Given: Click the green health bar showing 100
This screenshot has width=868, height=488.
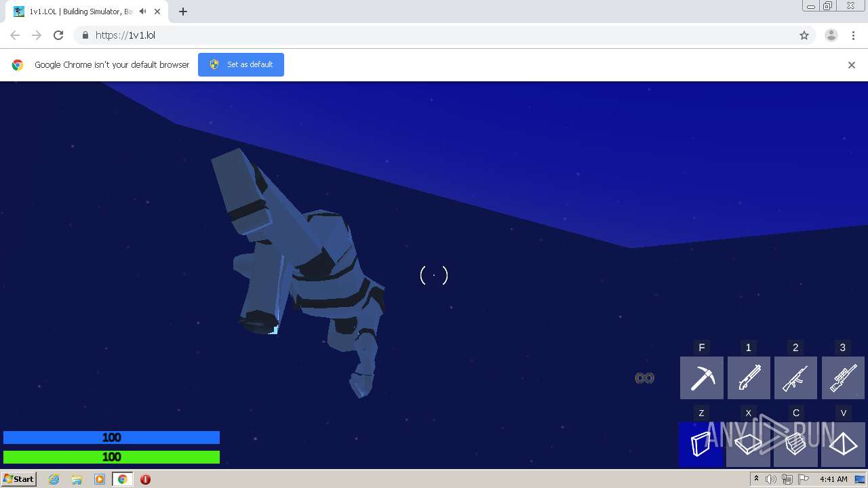Looking at the screenshot, I should [111, 457].
